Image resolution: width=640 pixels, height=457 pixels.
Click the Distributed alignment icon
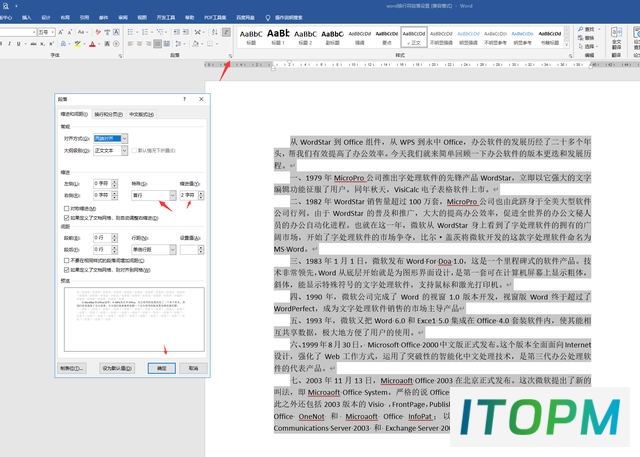point(167,44)
